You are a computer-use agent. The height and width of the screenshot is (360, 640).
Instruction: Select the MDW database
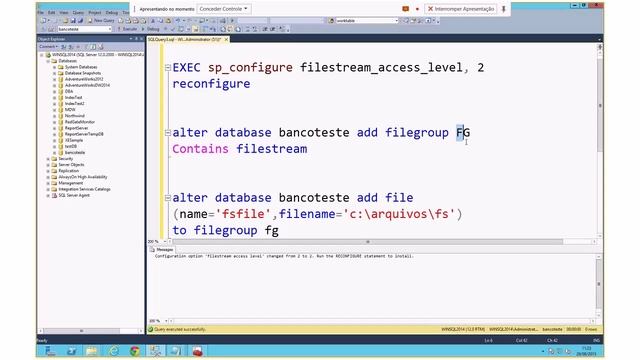pyautogui.click(x=70, y=109)
